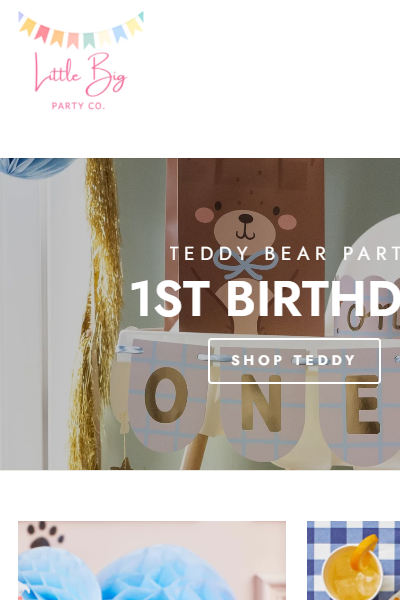Click the wooden high chair leg in banner
400x600 pixels.
pos(193,452)
